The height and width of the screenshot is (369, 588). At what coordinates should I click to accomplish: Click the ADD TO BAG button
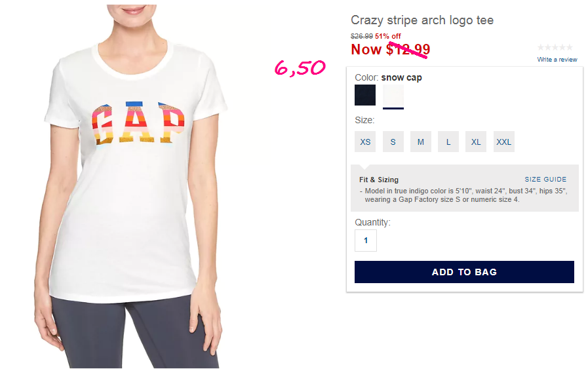tap(464, 272)
